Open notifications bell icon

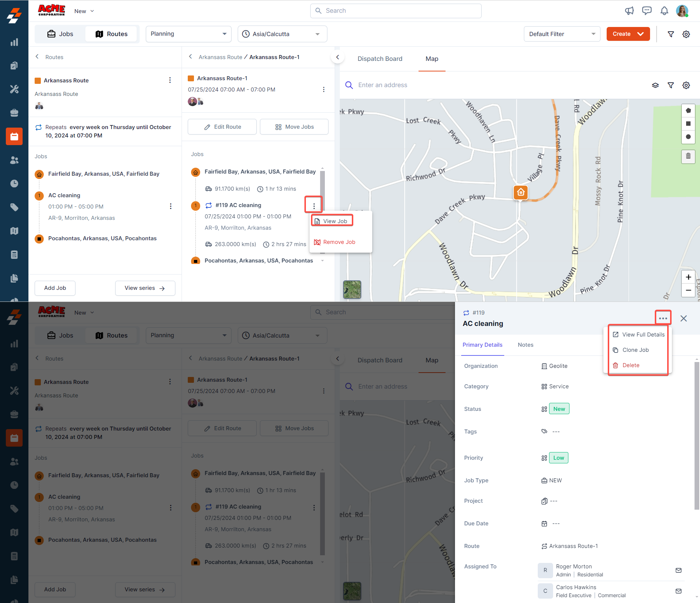664,11
